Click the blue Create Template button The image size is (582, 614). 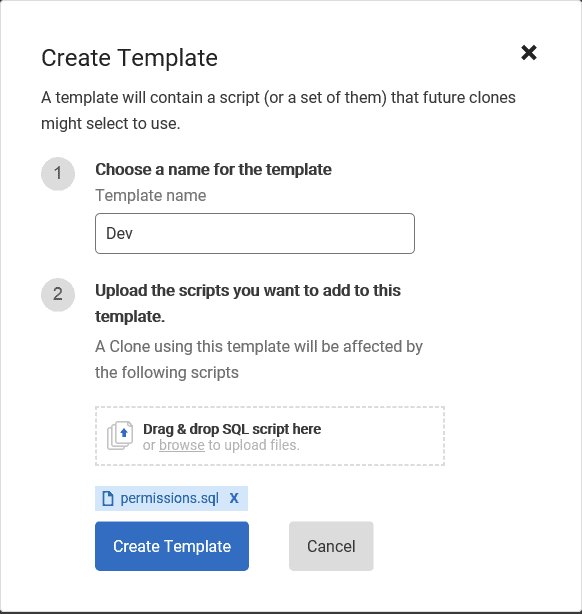[172, 546]
